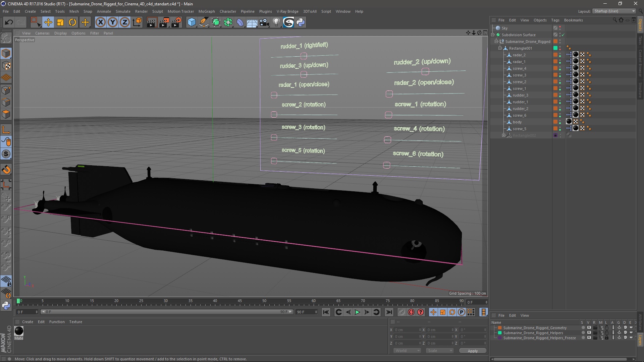Collapse the Rectangle001 node
Viewport: 644px width, 362px height.
(500, 48)
